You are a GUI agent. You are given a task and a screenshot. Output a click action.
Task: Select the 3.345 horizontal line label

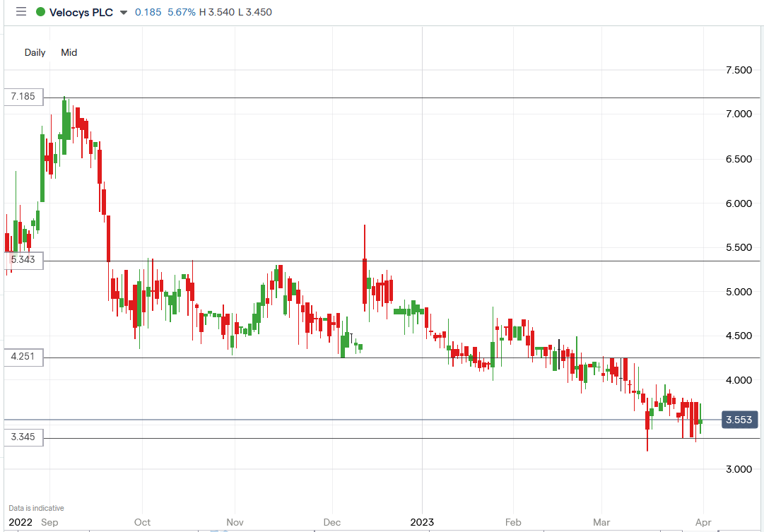tap(23, 437)
